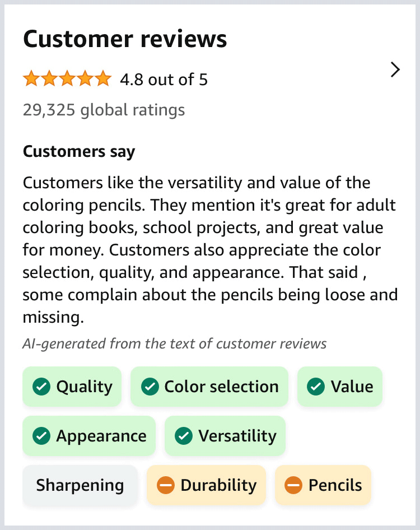Click the checkmark icon beside Color selection
Image resolution: width=420 pixels, height=530 pixels.
(150, 386)
